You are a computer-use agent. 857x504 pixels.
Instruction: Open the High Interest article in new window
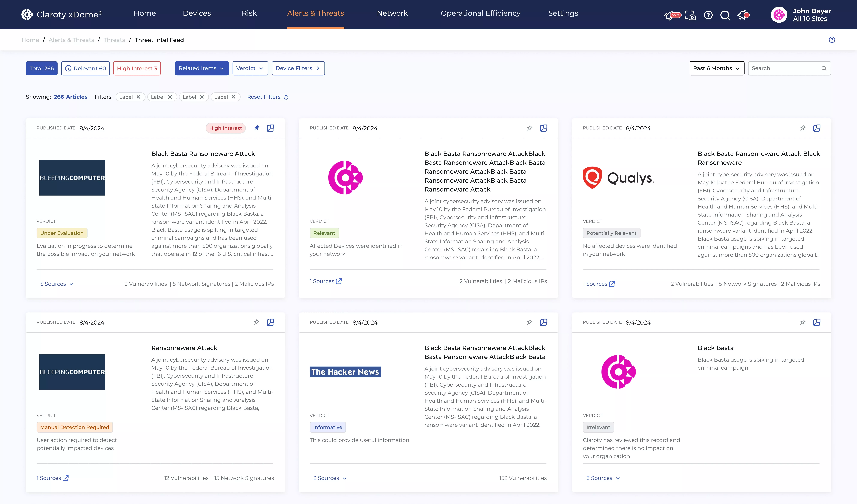coord(270,128)
